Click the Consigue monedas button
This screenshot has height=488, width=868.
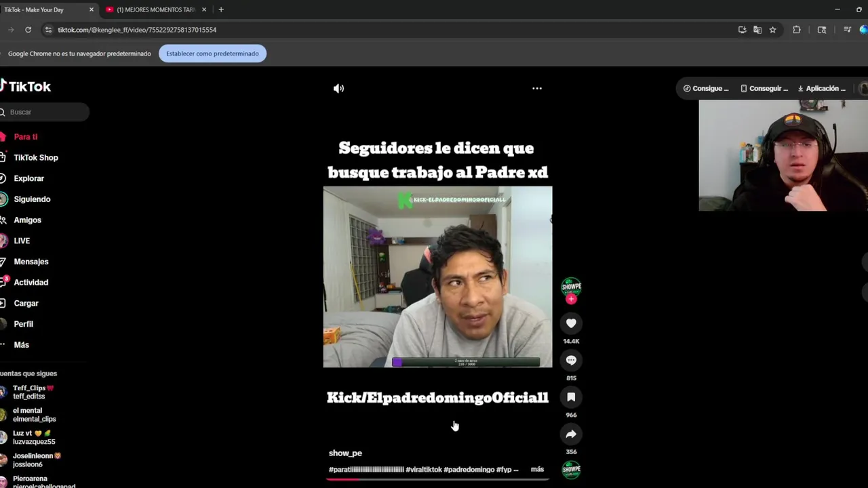point(706,88)
